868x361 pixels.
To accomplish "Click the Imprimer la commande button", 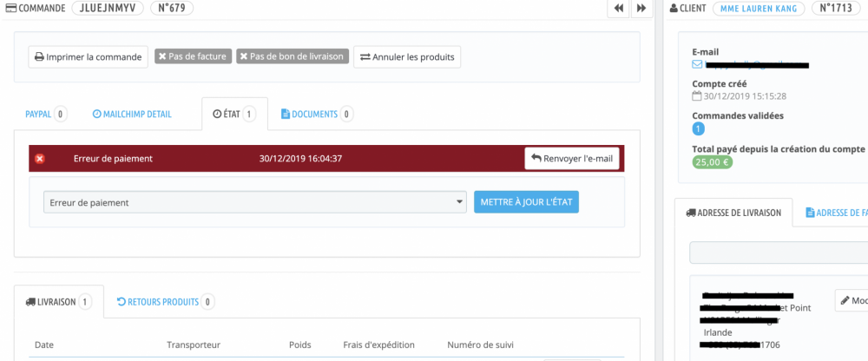I will (88, 56).
